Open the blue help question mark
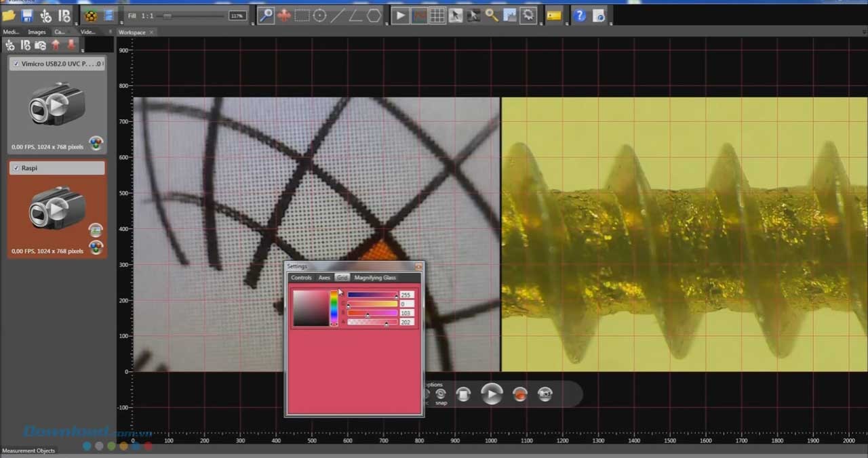Screen dimensions: 868x458 [580, 16]
